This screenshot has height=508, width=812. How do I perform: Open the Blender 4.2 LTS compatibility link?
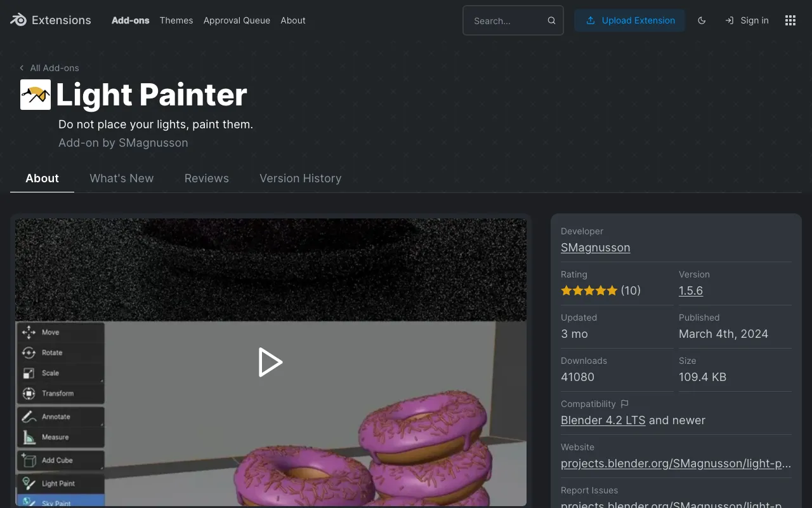[603, 420]
